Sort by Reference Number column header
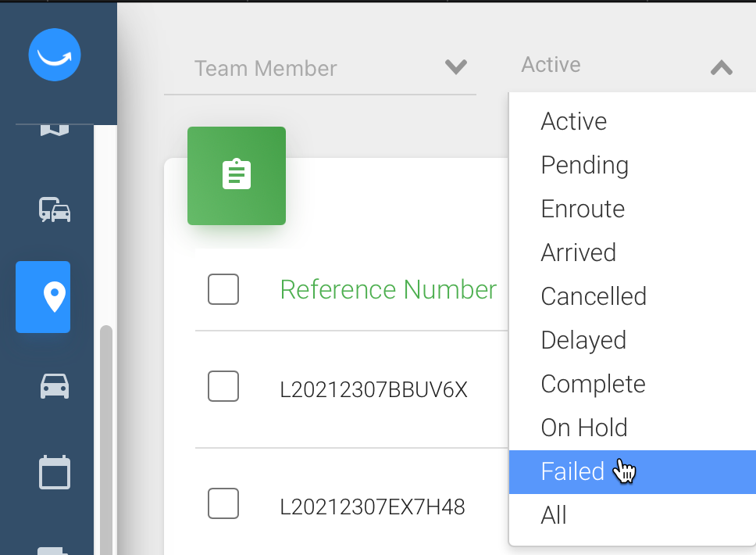Viewport: 756px width, 555px height. coord(388,289)
